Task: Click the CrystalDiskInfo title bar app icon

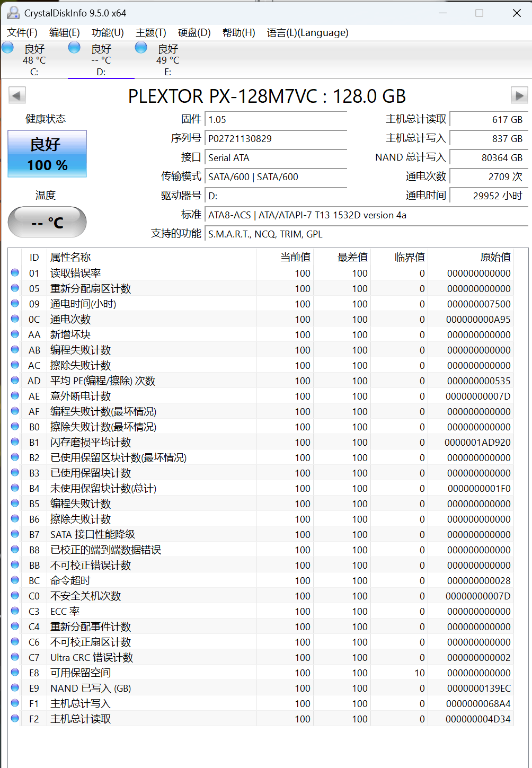Action: [x=13, y=13]
